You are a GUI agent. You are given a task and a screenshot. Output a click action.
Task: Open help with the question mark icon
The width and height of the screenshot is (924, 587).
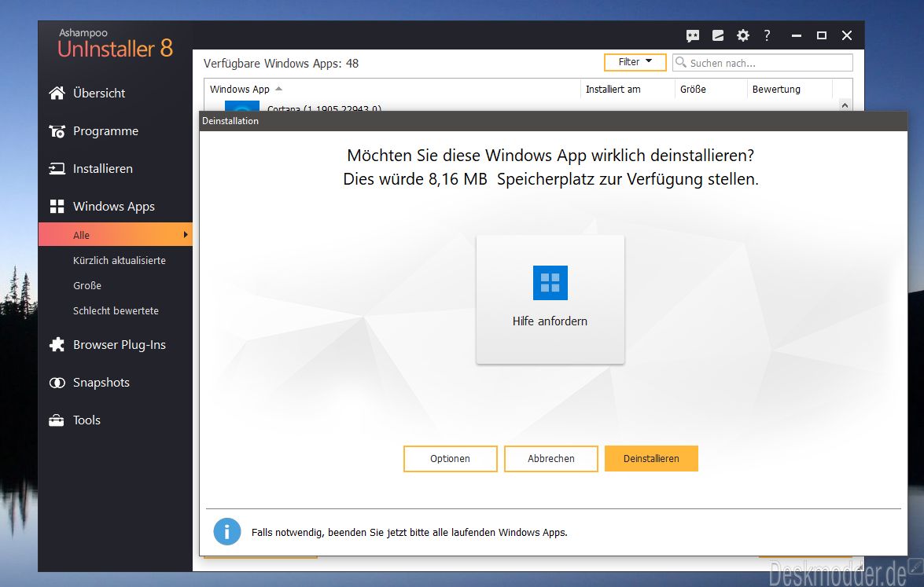[767, 36]
